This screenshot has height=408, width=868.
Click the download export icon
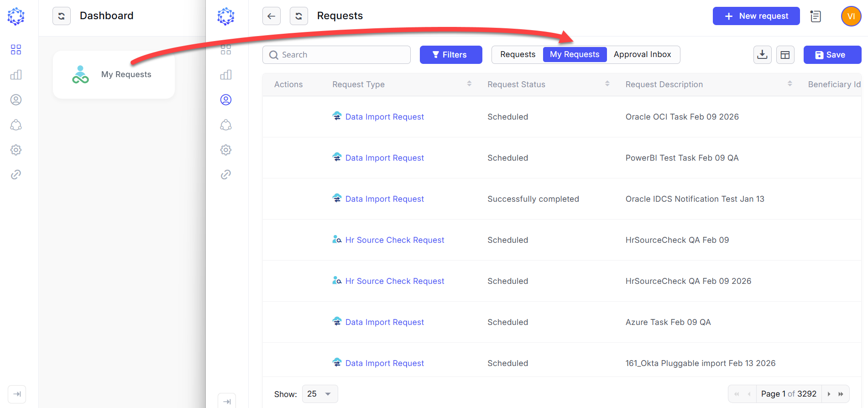pos(762,55)
